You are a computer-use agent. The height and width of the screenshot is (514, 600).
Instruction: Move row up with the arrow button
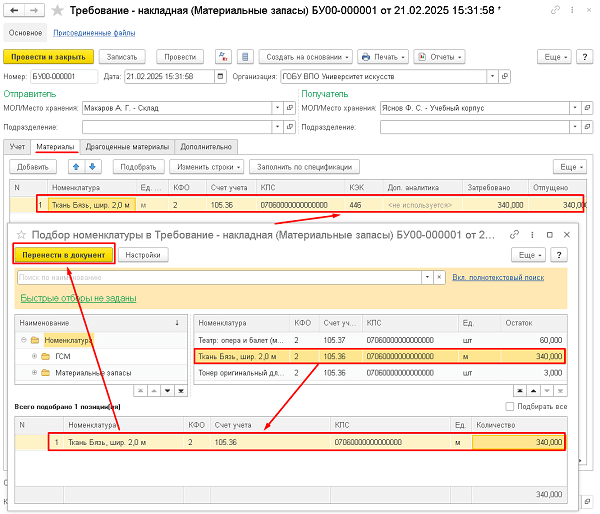pyautogui.click(x=76, y=166)
